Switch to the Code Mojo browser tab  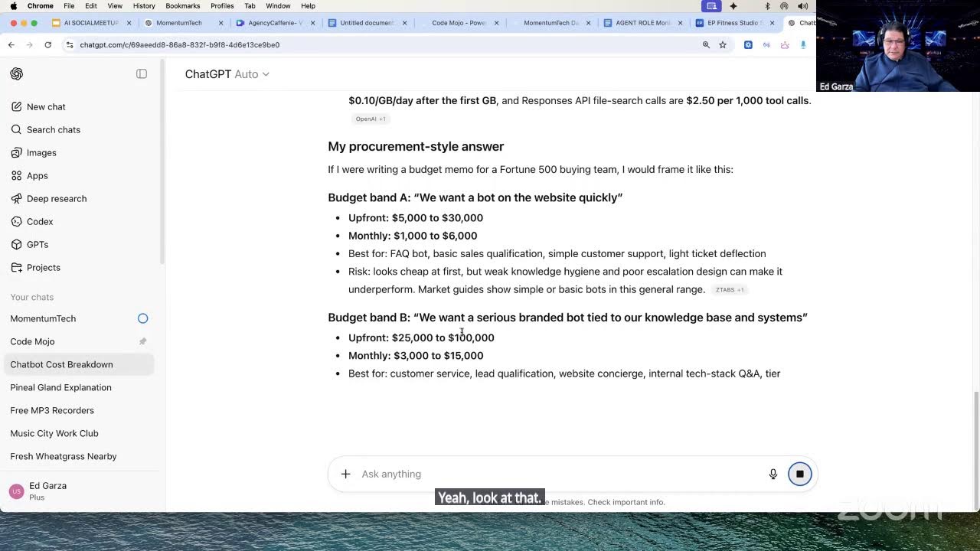[x=459, y=23]
